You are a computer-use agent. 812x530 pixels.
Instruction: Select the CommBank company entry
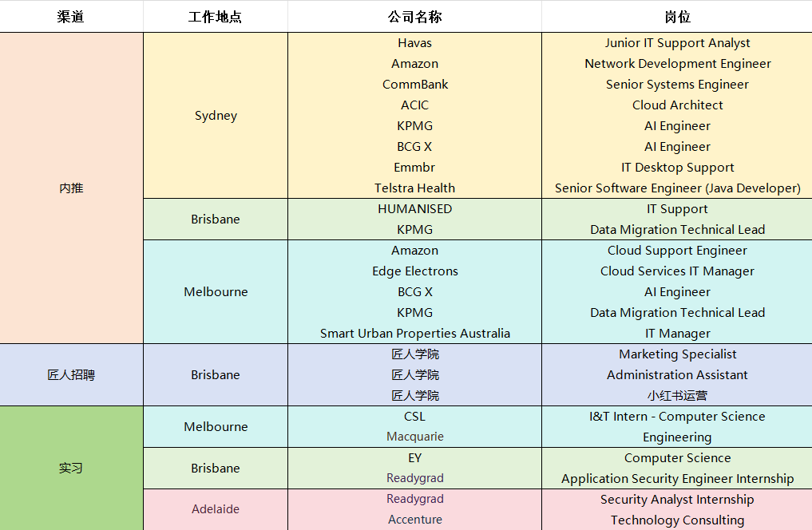[415, 85]
